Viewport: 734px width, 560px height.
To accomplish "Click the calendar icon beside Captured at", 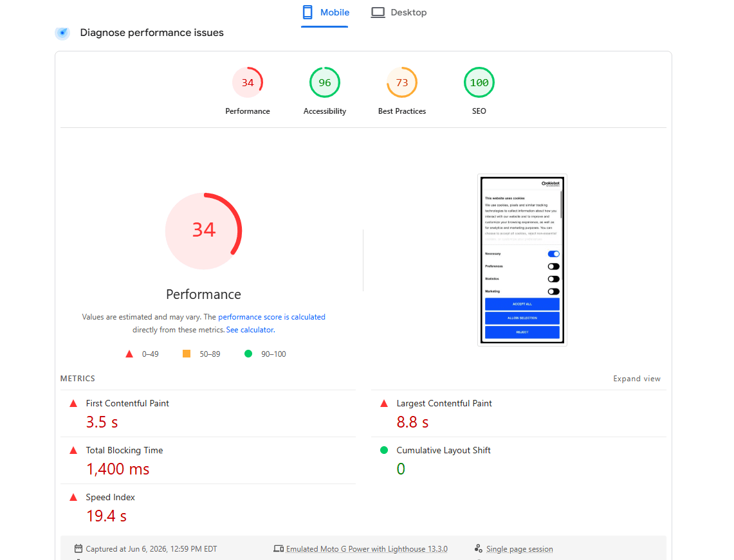I will (x=78, y=549).
